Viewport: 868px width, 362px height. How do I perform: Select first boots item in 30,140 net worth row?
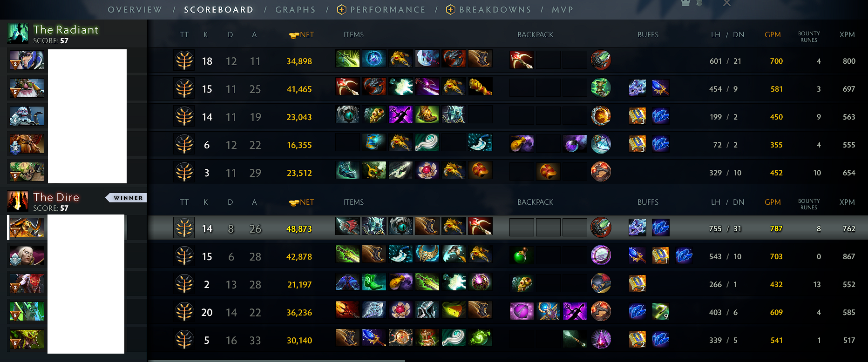click(347, 338)
